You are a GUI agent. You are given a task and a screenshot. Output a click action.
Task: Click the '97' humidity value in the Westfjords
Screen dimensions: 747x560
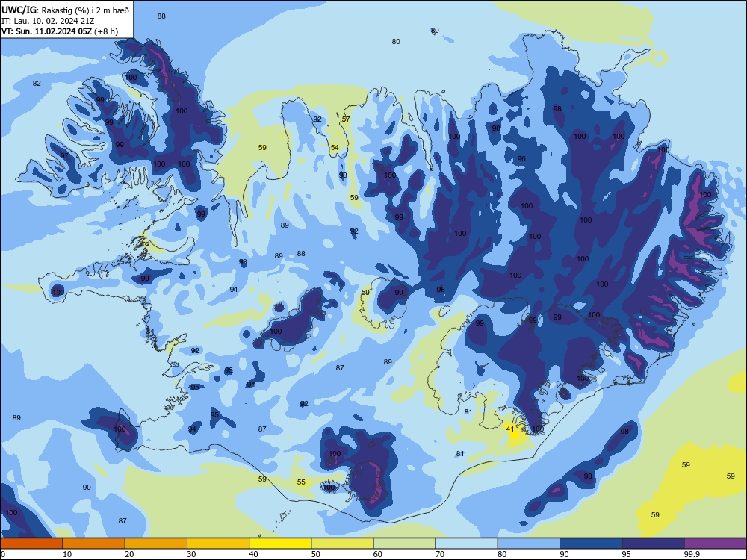point(64,156)
